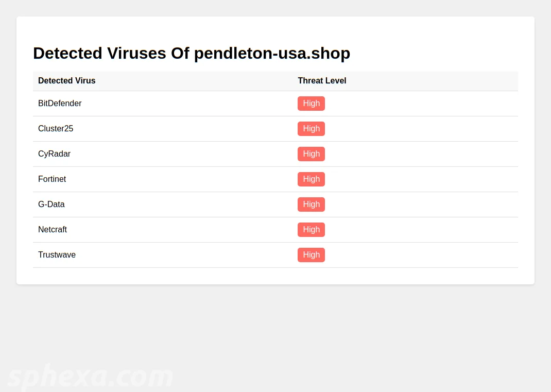Screen dimensions: 551x392
Task: Click the Threat Level column header
Action: tap(322, 81)
